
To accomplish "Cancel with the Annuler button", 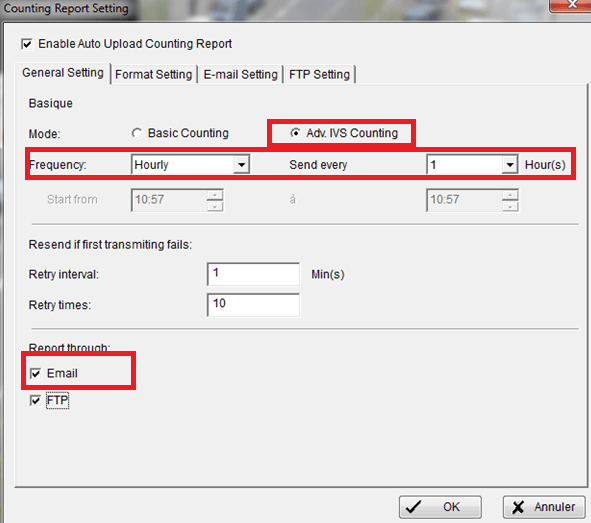I will tap(544, 507).
